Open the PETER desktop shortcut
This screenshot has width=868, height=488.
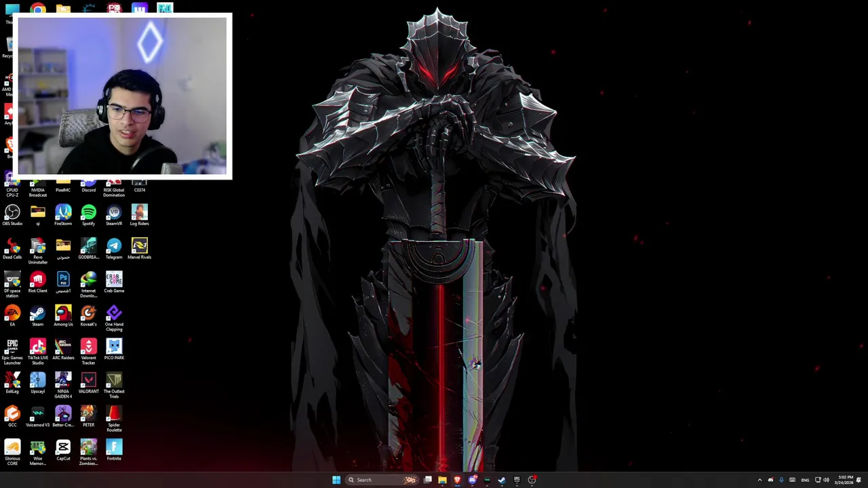tap(88, 415)
